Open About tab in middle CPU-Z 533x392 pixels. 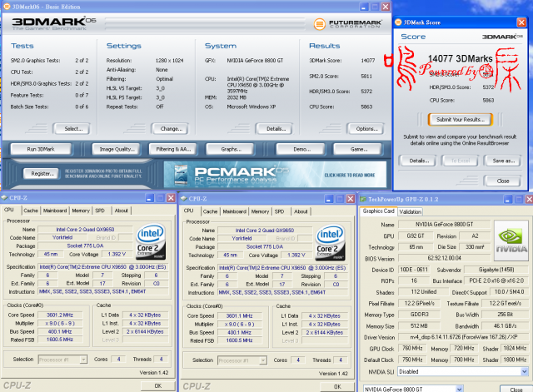pos(301,211)
